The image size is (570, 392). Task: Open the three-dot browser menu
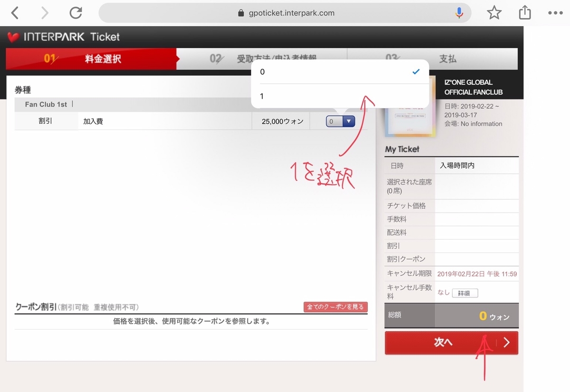[x=555, y=13]
